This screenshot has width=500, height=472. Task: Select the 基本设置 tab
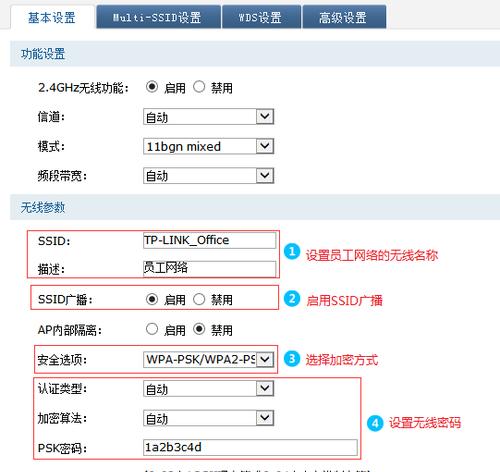tap(52, 17)
